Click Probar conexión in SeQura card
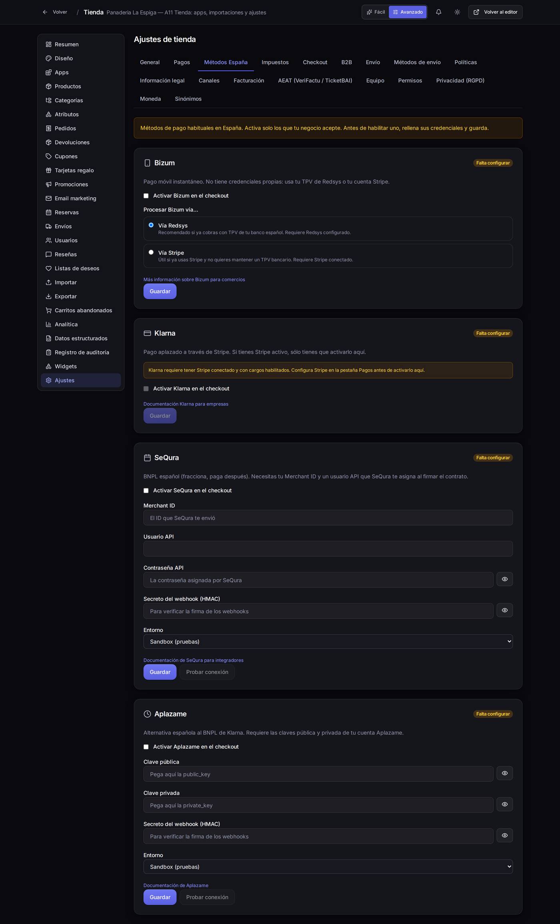This screenshot has width=560, height=924. coord(207,672)
